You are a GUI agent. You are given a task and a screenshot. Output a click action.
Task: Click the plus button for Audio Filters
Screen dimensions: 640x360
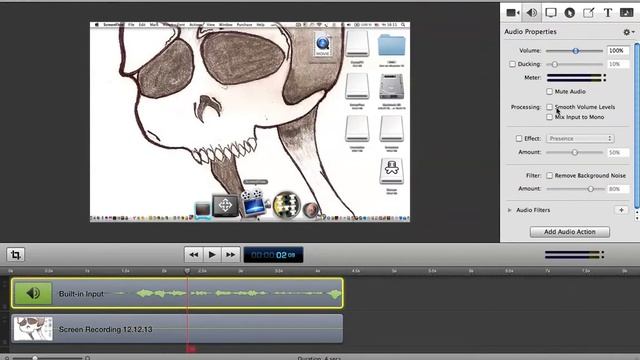(621, 210)
